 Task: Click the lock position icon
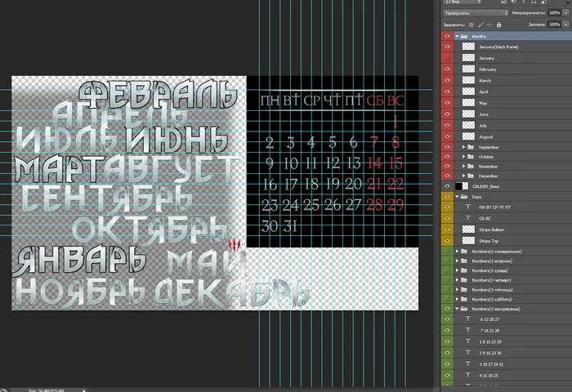(489, 24)
